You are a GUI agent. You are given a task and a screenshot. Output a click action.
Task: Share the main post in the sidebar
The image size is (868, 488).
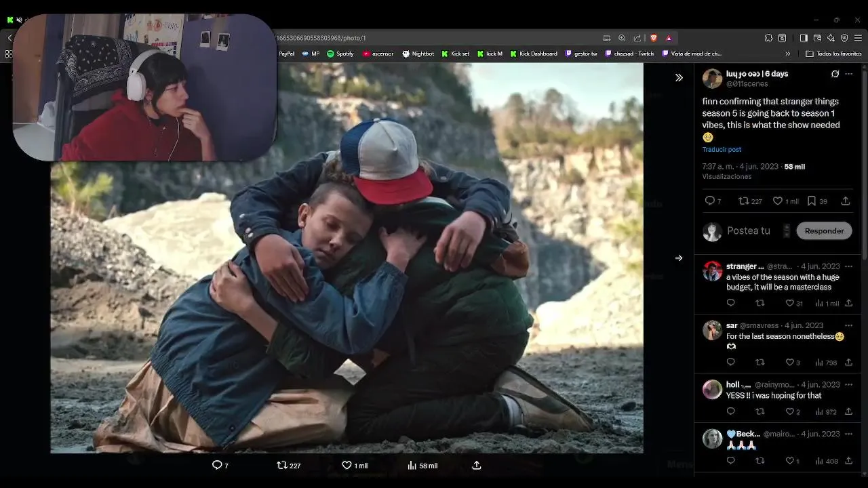click(x=846, y=201)
